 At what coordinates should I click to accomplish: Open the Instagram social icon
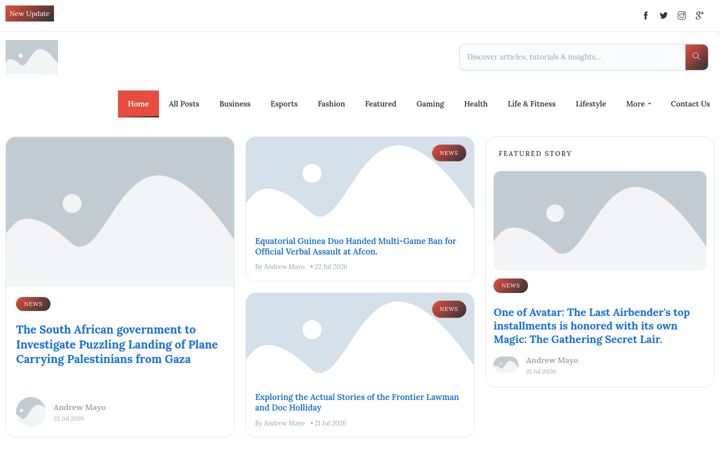point(681,16)
